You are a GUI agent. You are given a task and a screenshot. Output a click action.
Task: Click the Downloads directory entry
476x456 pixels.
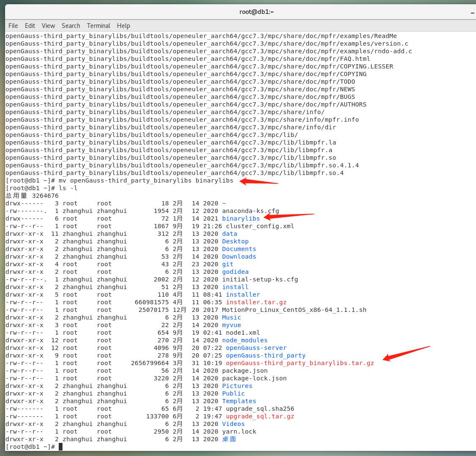(239, 257)
